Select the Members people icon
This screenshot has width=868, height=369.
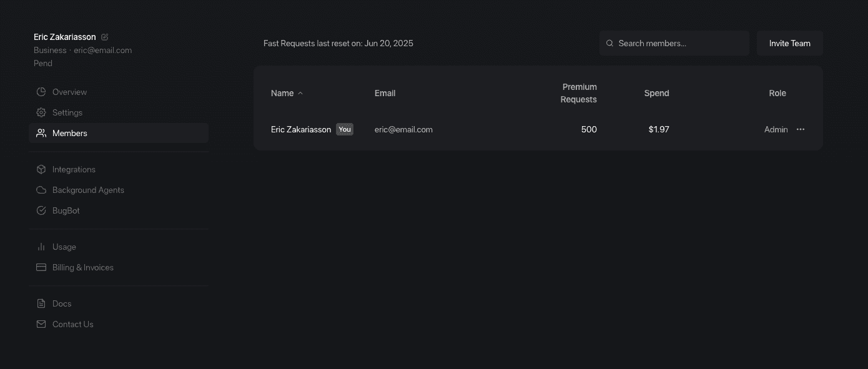41,133
